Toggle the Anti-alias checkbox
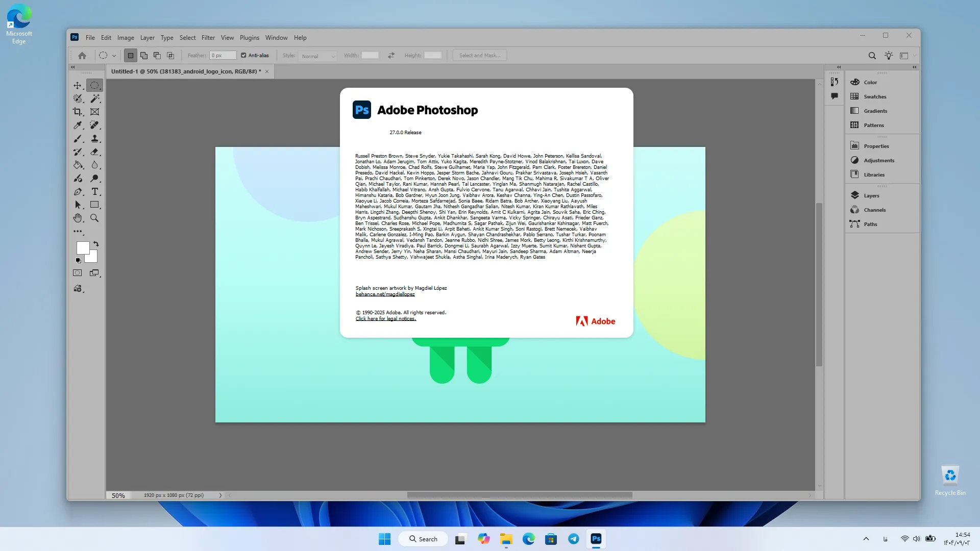Image resolution: width=980 pixels, height=551 pixels. [x=243, y=56]
